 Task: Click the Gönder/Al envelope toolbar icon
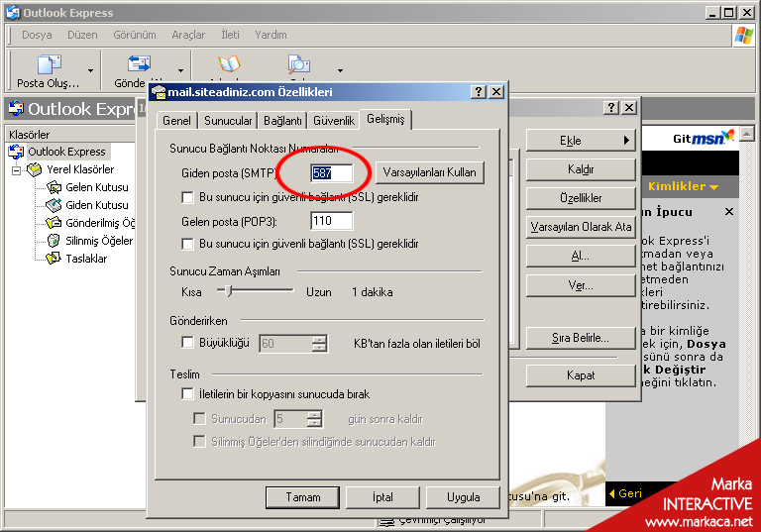click(140, 63)
